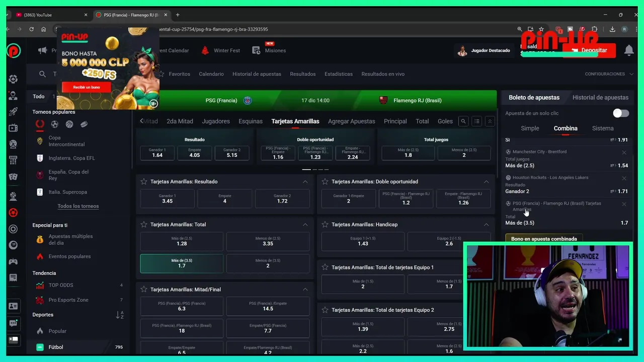Open the gamepad esports sidebar icon
The height and width of the screenshot is (362, 644).
click(14, 261)
